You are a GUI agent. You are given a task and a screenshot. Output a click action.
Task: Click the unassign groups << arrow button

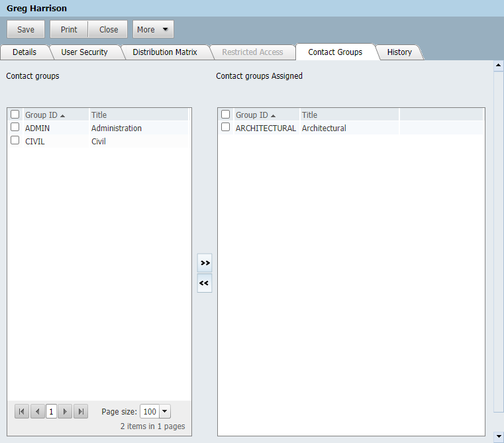(x=205, y=283)
